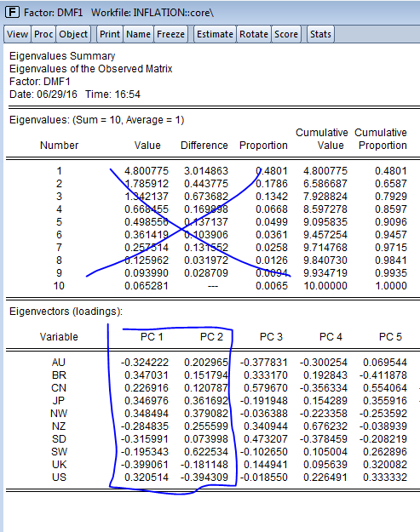Freeze the current output view

[170, 34]
